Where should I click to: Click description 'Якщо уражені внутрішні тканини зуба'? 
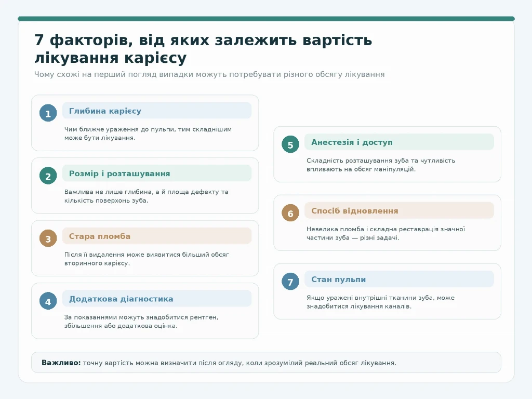(x=380, y=302)
